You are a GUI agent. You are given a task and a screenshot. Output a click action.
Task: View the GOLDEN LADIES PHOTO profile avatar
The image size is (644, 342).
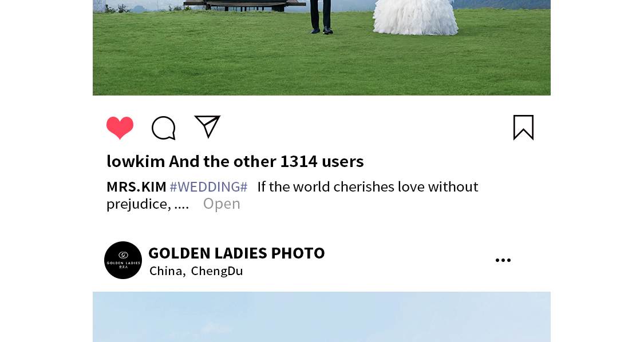tap(123, 260)
